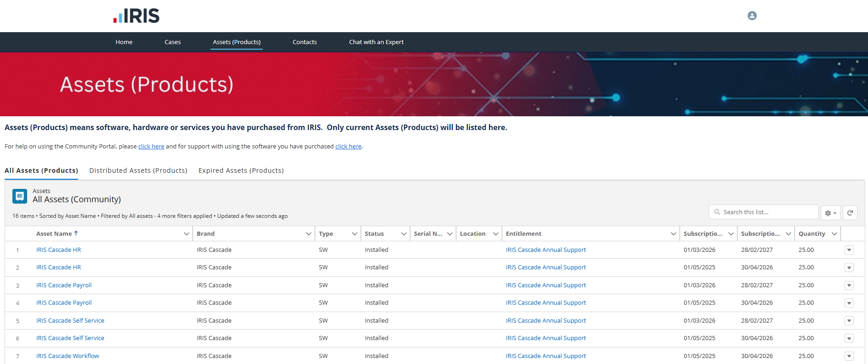Switch to Distributed Assets (Products) tab
The height and width of the screenshot is (364, 868).
138,171
